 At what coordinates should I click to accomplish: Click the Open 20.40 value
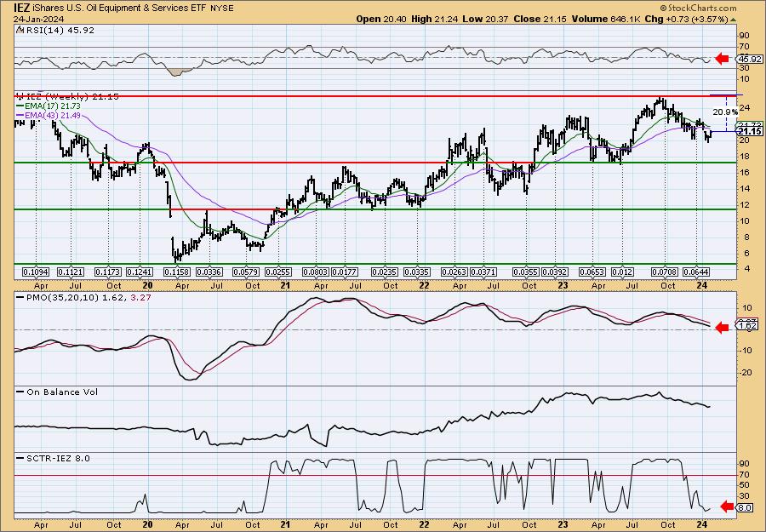(x=381, y=19)
